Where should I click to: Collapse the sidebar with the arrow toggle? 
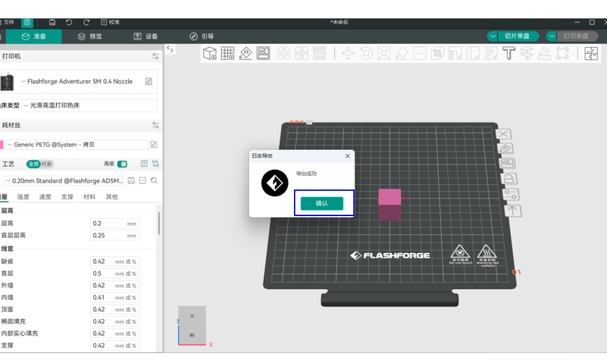[171, 49]
